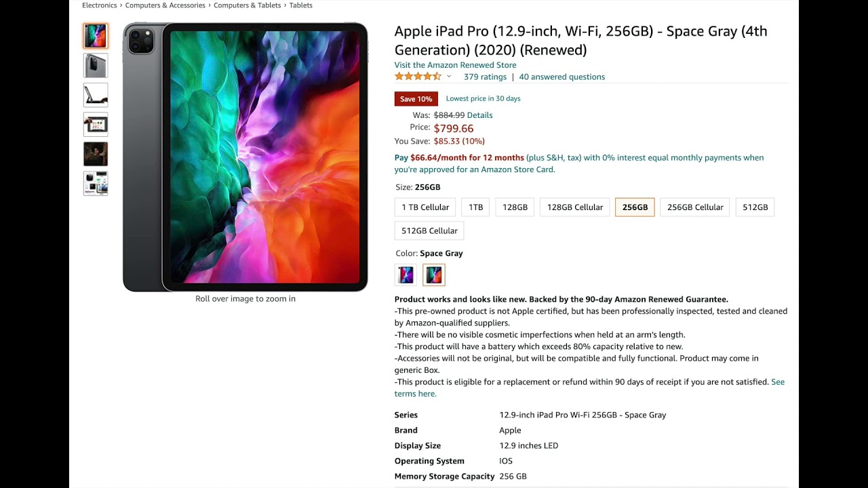Visit the Amazon Renewed Store link

[x=456, y=65]
